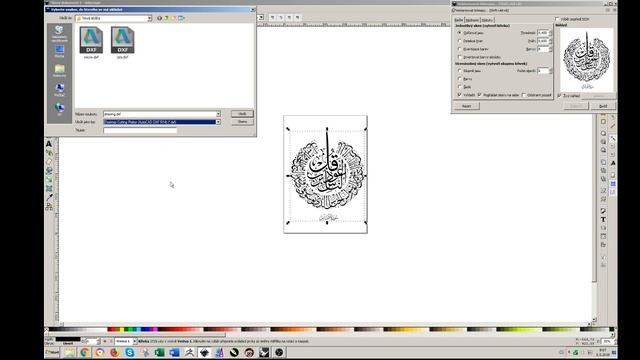Open the Save as type dropdown

point(218,122)
